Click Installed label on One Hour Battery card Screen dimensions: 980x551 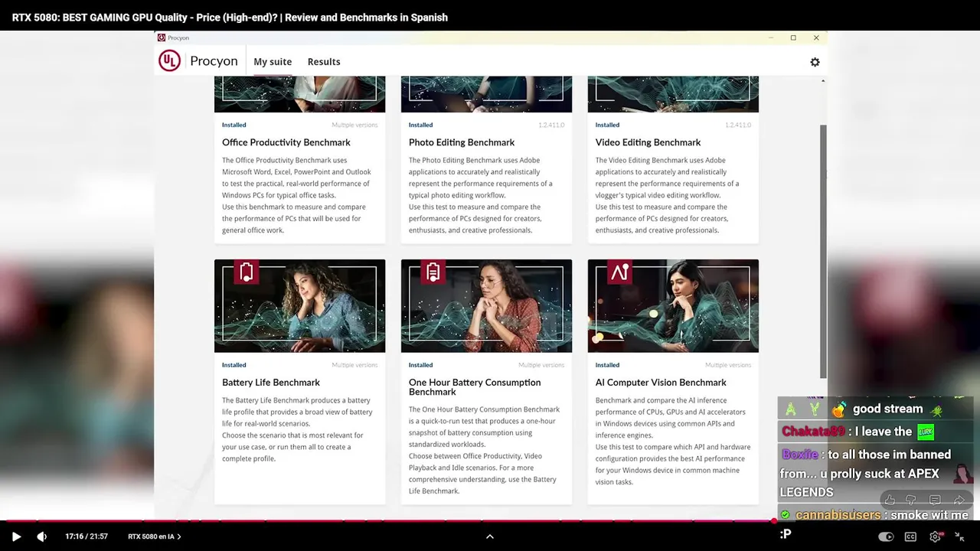[x=421, y=365]
